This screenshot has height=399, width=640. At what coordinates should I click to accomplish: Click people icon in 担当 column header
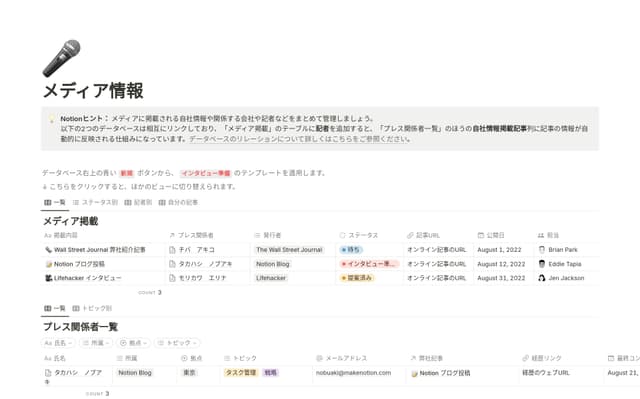(x=541, y=235)
